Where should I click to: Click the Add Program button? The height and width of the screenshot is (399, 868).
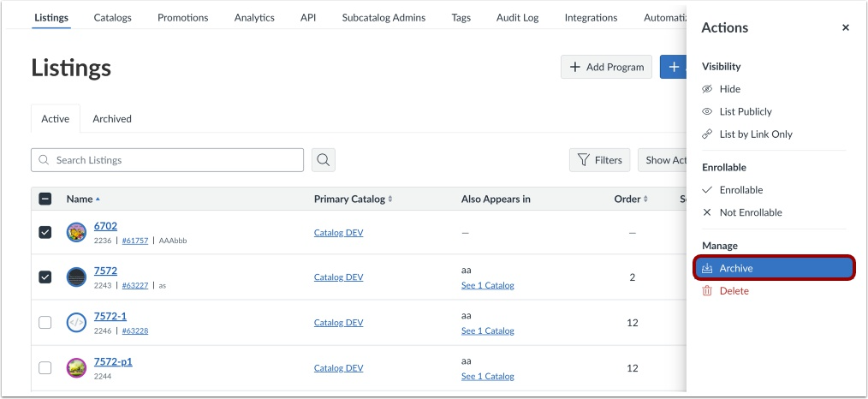pyautogui.click(x=606, y=67)
